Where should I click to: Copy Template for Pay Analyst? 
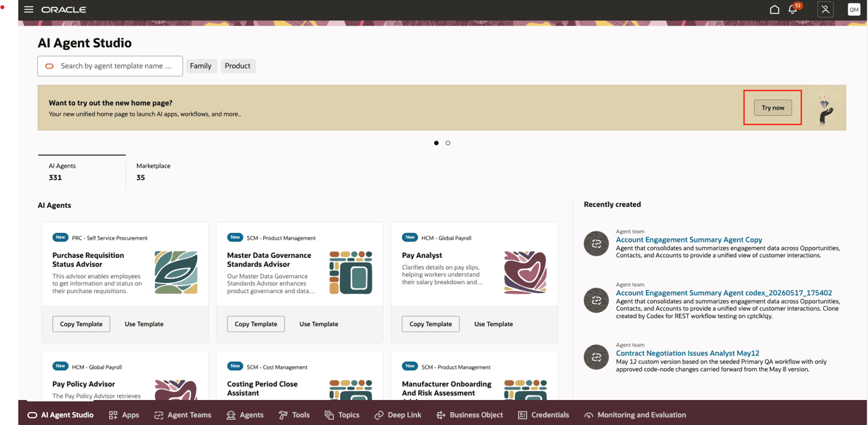click(431, 324)
